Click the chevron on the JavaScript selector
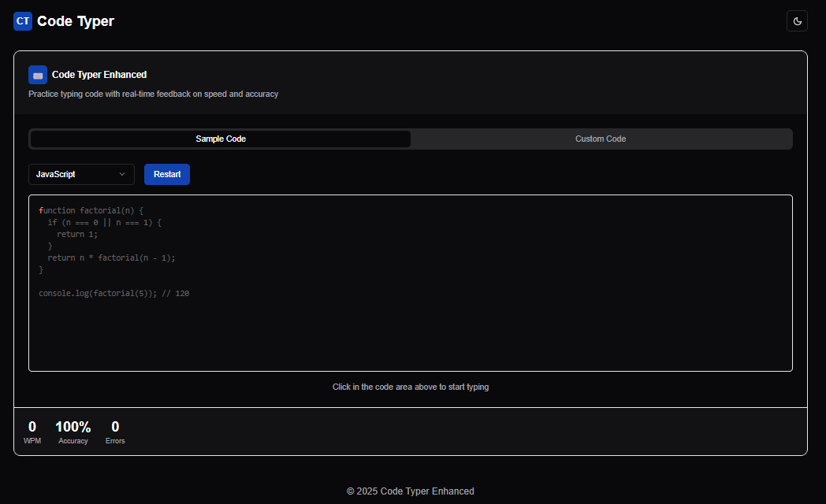826x504 pixels. coord(122,174)
